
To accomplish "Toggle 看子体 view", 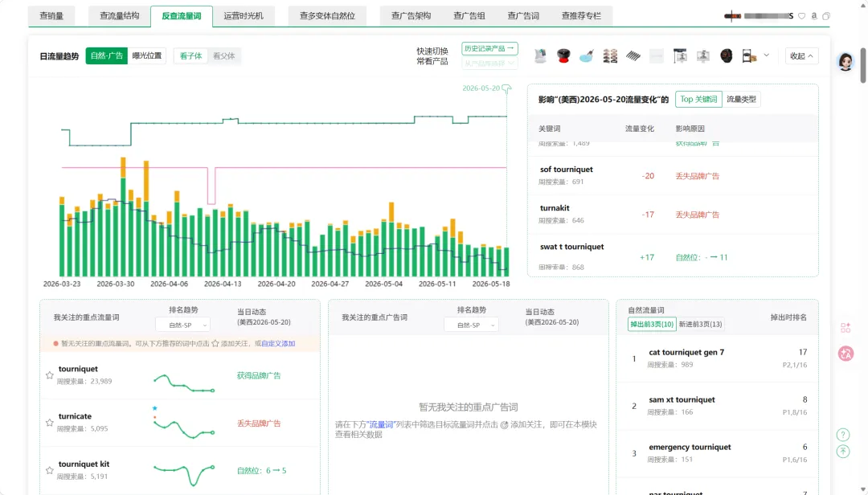I will point(190,56).
